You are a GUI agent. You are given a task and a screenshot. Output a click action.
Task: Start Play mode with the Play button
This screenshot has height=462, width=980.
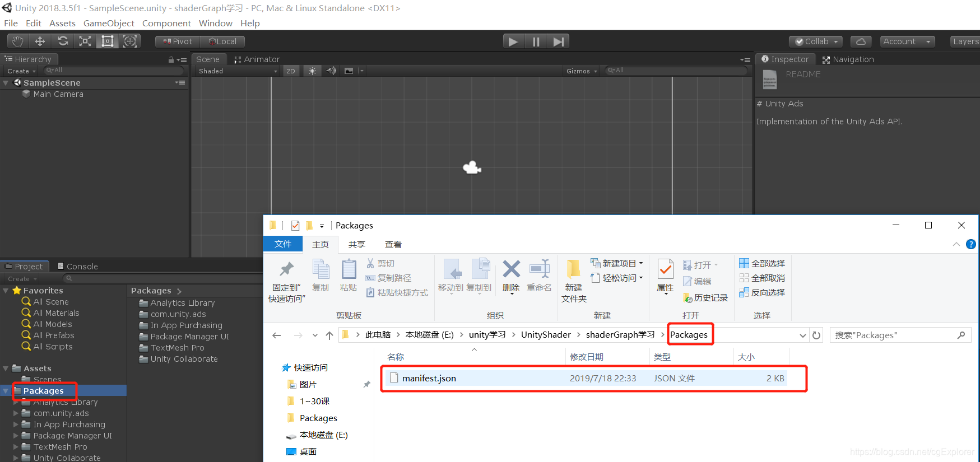point(513,41)
